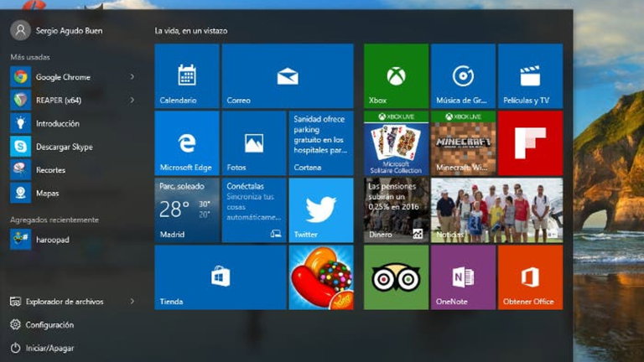The height and width of the screenshot is (362, 644).
Task: Open the Obtener Office tile
Action: click(530, 277)
